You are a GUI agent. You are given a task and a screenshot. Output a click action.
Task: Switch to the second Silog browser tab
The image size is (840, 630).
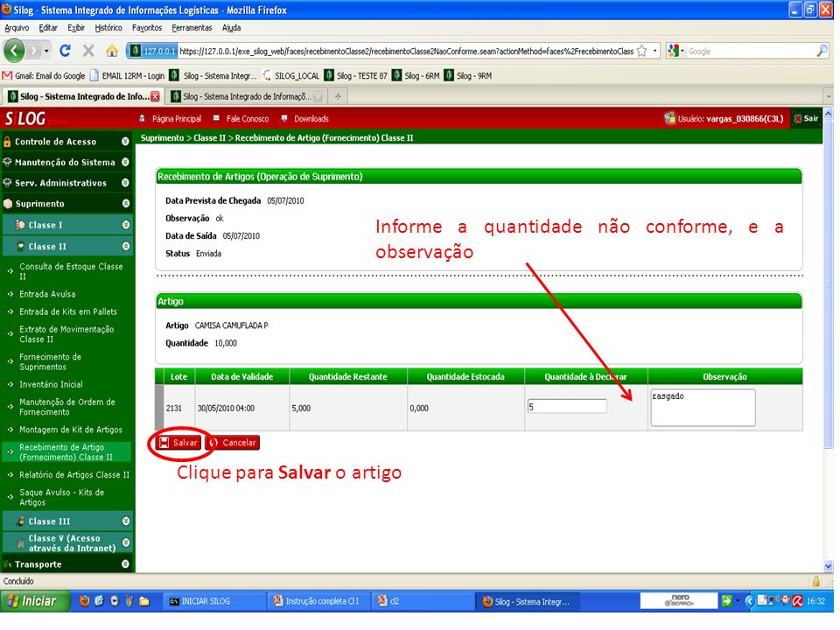point(247,96)
